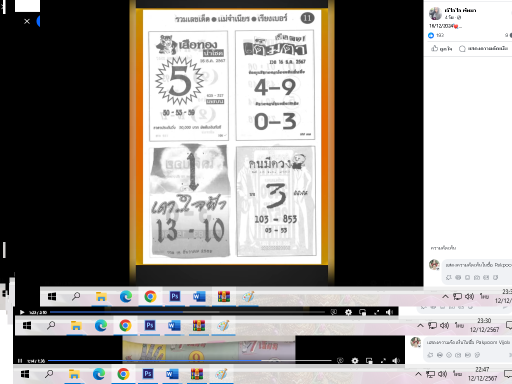Image resolution: width=512 pixels, height=384 pixels.
Task: Open the post author's name link
Action: point(460,10)
